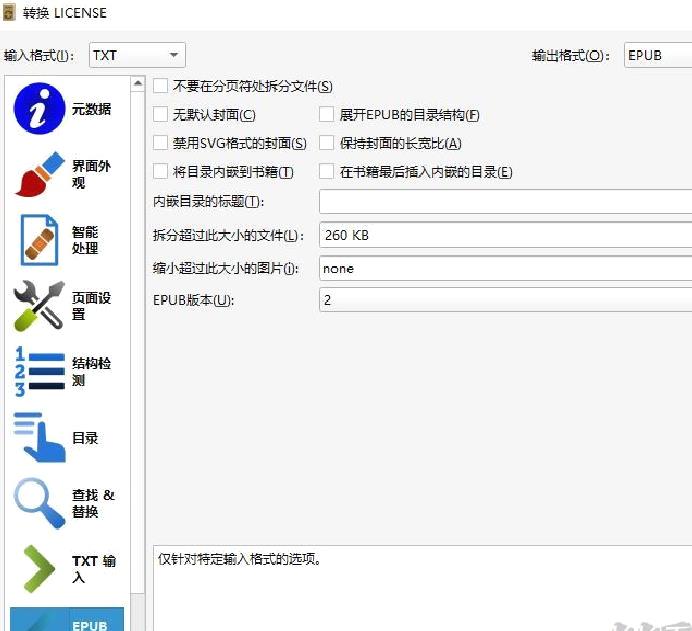The height and width of the screenshot is (631, 692).
Task: Click the calibre app icon in title bar
Action: (9, 13)
